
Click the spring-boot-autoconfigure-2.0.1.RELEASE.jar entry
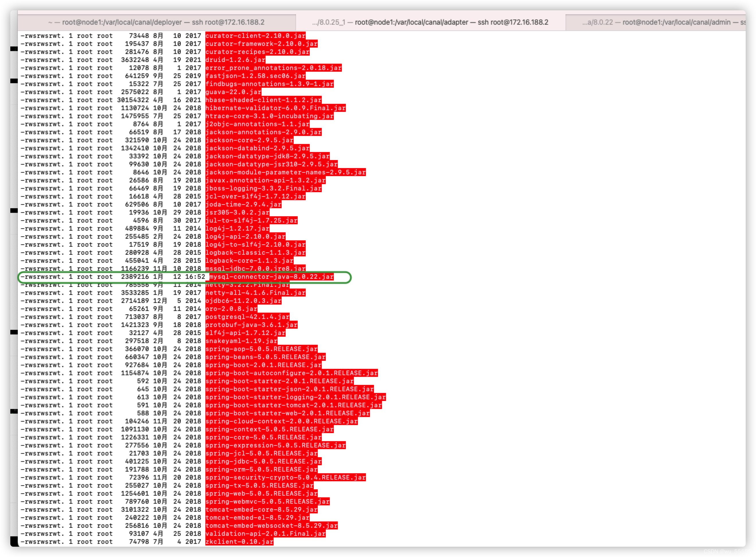click(291, 373)
